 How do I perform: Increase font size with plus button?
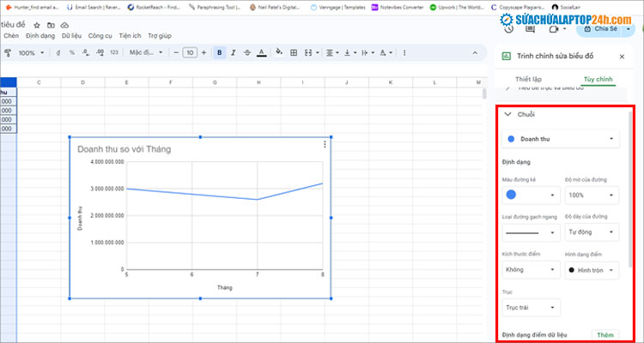(x=204, y=52)
